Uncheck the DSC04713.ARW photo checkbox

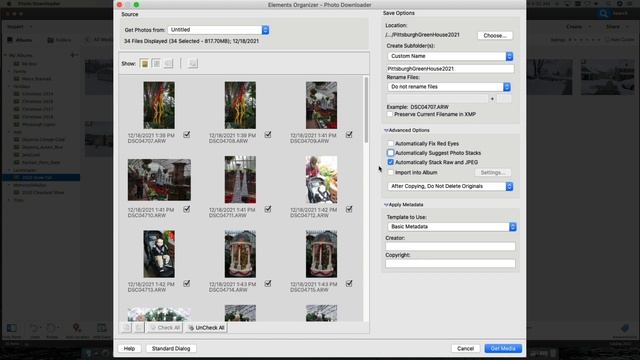[187, 283]
